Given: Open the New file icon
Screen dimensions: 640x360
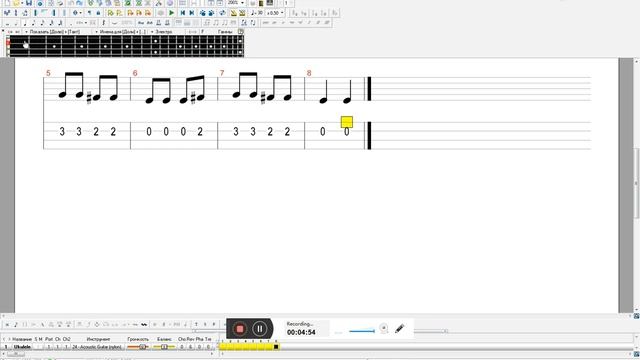Looking at the screenshot, I should tap(7, 3).
